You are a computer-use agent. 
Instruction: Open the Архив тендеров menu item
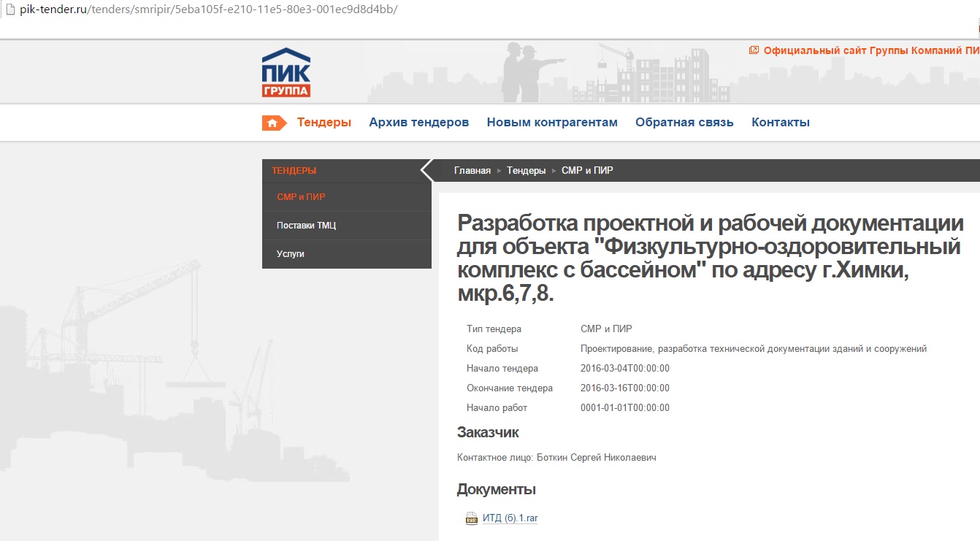coord(418,123)
